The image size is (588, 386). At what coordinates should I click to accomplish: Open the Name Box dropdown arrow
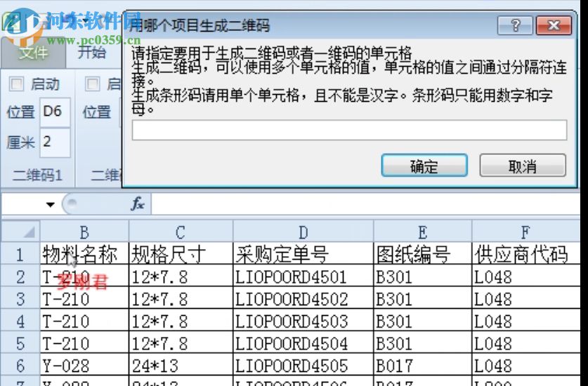click(51, 204)
